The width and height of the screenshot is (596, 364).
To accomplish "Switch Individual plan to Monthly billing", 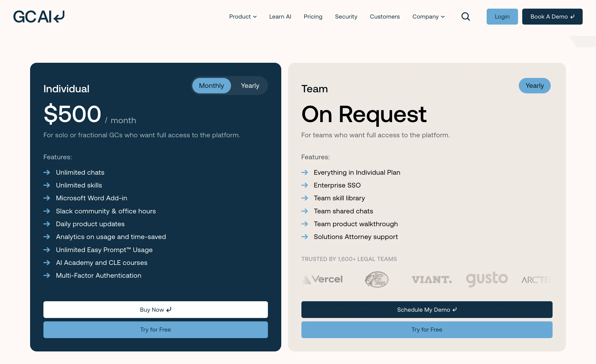I will pos(211,86).
